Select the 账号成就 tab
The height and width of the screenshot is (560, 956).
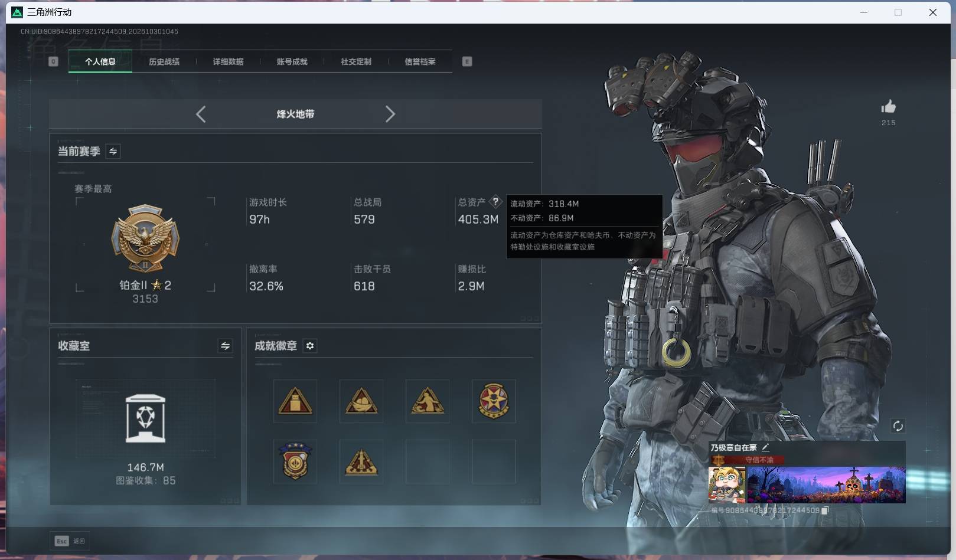click(x=292, y=61)
